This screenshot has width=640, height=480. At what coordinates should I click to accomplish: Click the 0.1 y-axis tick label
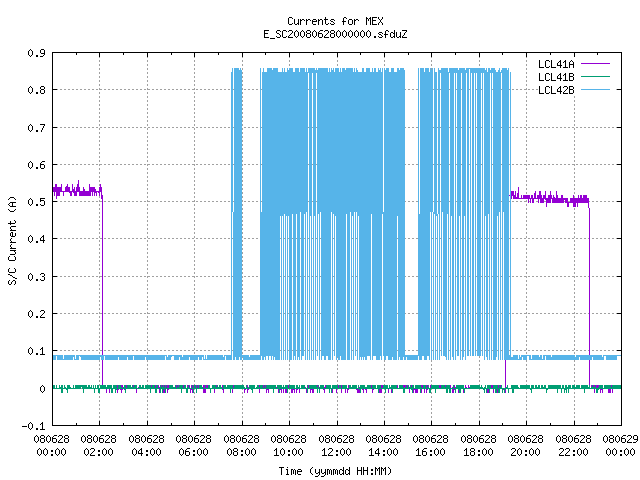point(36,351)
